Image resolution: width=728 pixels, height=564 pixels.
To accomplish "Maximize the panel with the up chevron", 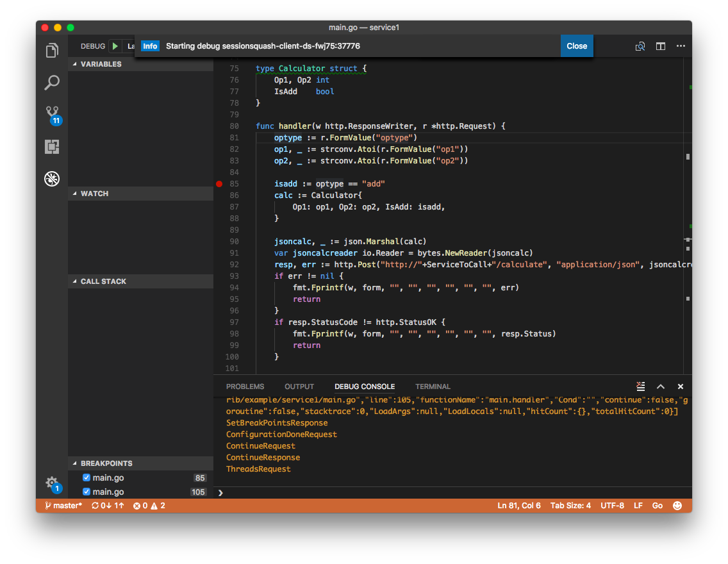I will pos(661,386).
